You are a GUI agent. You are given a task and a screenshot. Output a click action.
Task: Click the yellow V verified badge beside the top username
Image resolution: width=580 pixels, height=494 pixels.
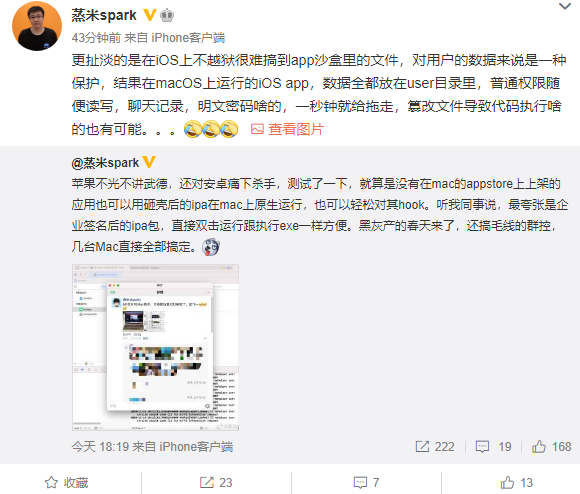pyautogui.click(x=149, y=15)
